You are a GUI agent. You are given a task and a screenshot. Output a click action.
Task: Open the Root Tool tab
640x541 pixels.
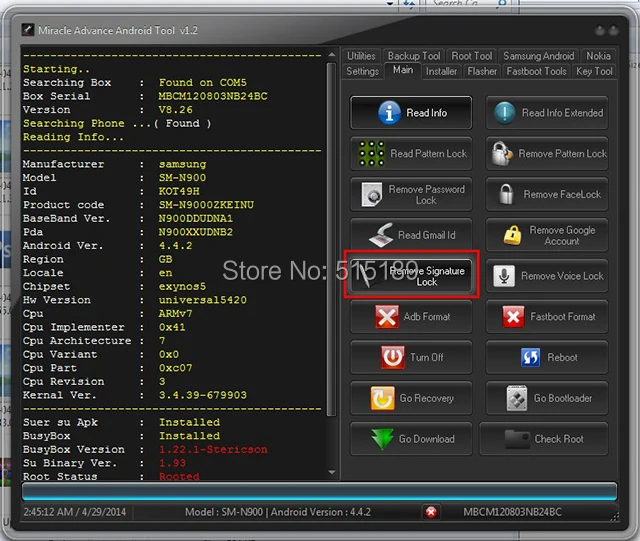(x=471, y=56)
